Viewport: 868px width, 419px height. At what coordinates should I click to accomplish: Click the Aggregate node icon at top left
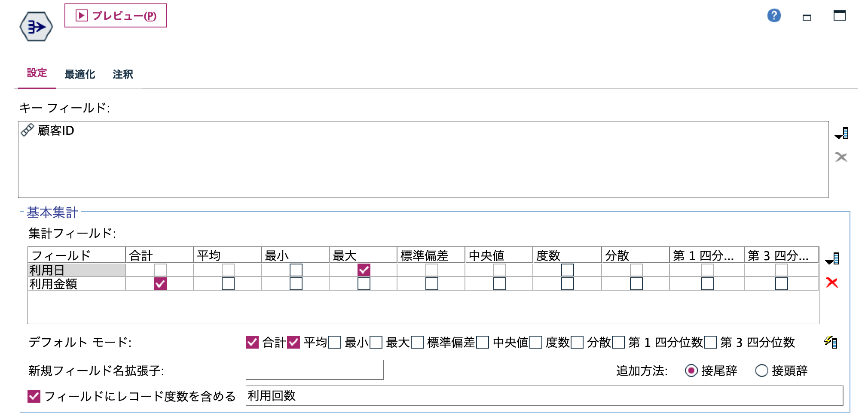(36, 27)
